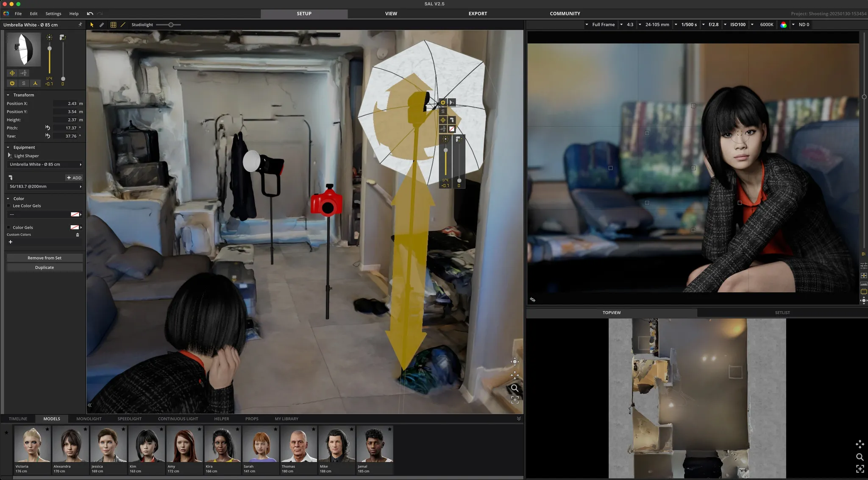Select the Rectangle/Grid view icon
This screenshot has height=480, width=868.
(x=114, y=24)
